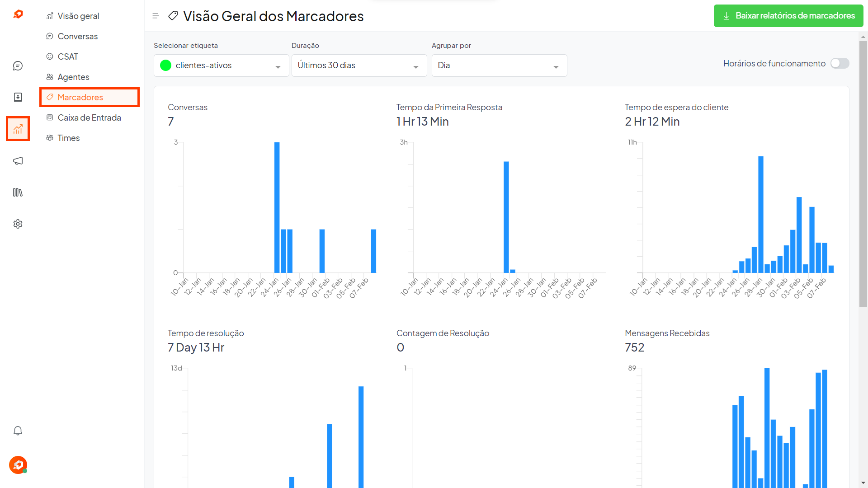868x488 pixels.
Task: Toggle Horários de funcionamento switch
Action: coord(840,64)
